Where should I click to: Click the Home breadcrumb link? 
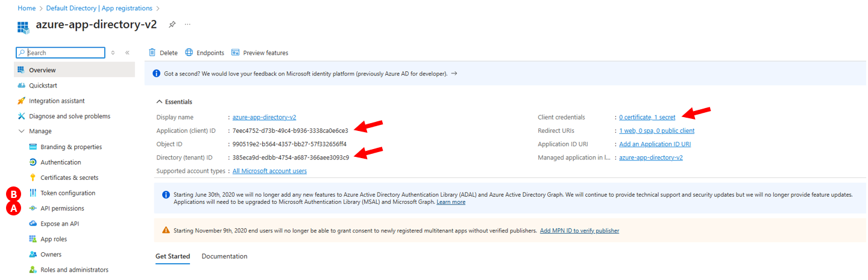click(x=27, y=8)
